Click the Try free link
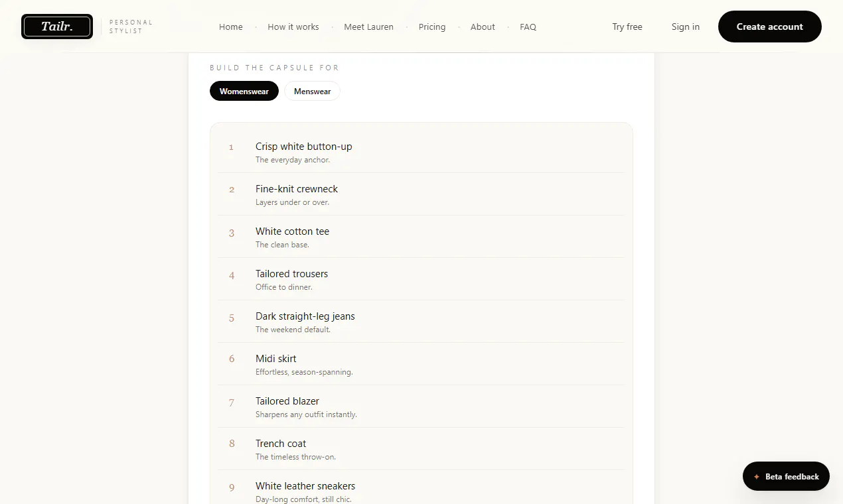Image resolution: width=843 pixels, height=504 pixels. 627,27
